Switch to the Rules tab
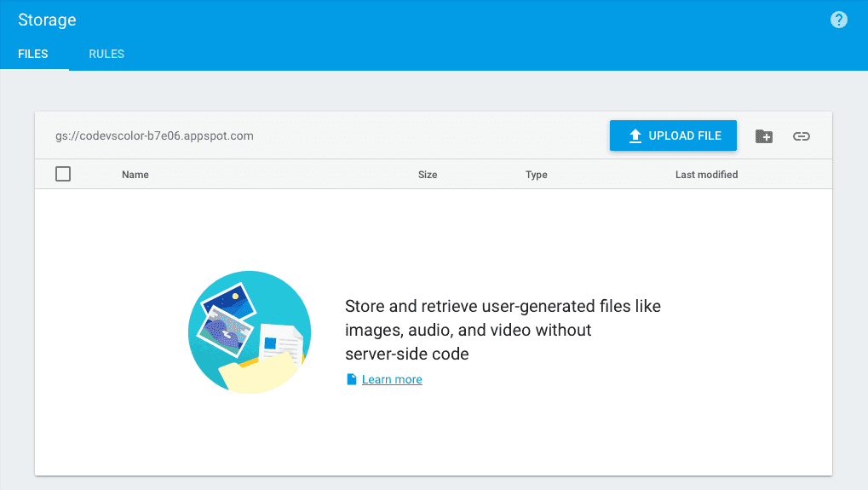This screenshot has height=490, width=868. pos(106,54)
